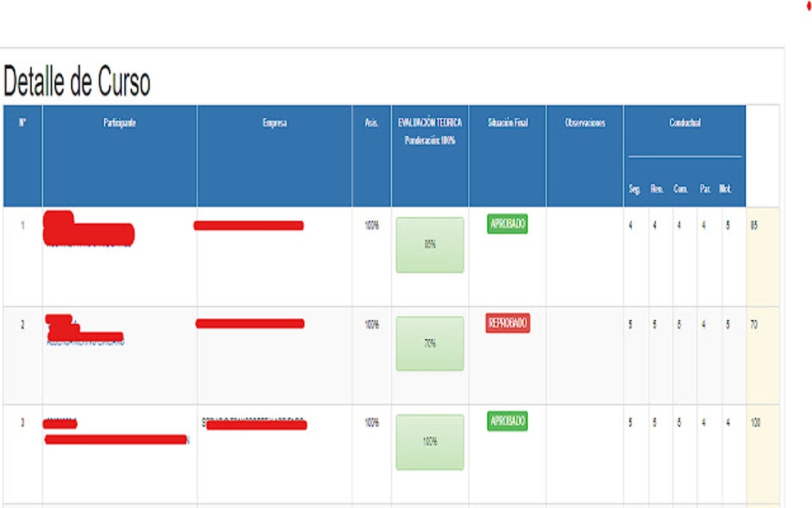Click the Detalle de Curso heading
This screenshot has width=812, height=508.
click(x=76, y=82)
